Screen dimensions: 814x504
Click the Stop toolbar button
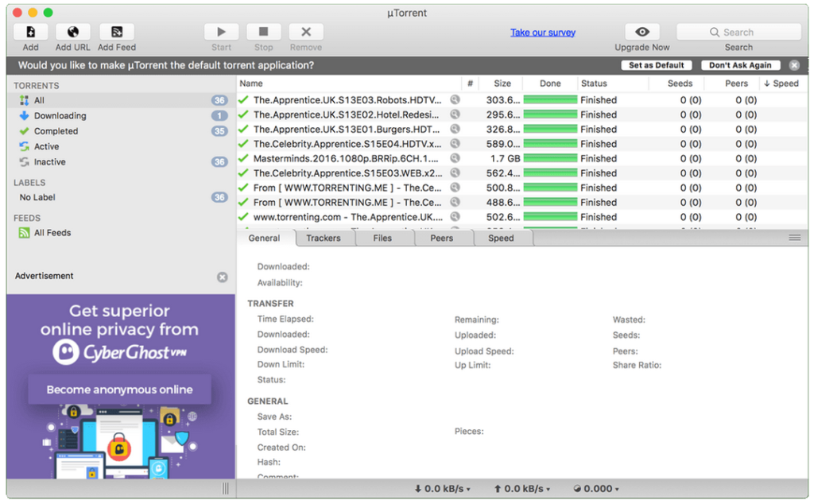coord(264,32)
